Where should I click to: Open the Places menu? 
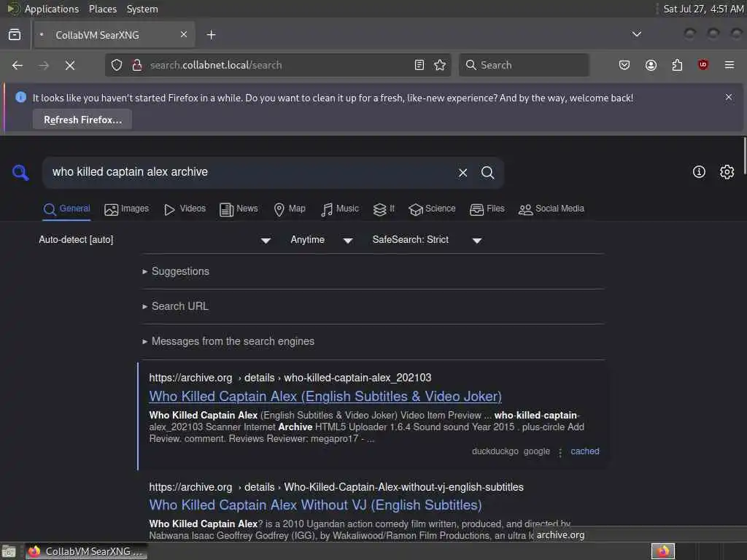point(103,9)
